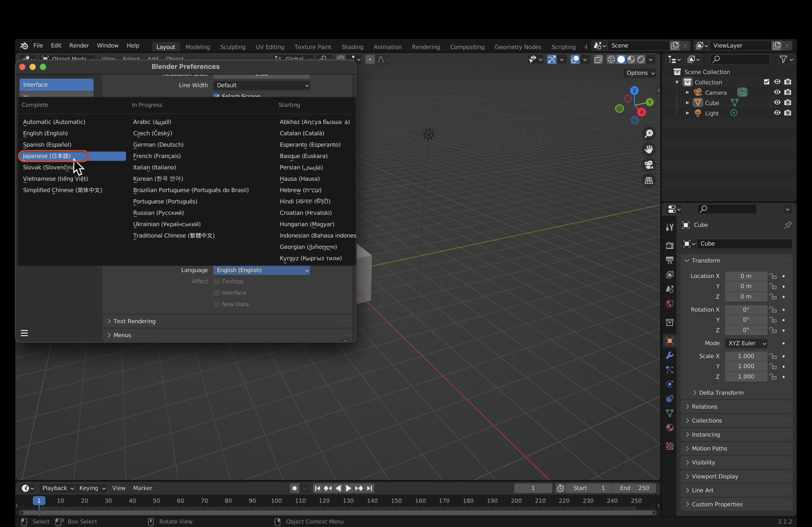Expand the Relations panel
This screenshot has height=527, width=812.
(x=736, y=407)
